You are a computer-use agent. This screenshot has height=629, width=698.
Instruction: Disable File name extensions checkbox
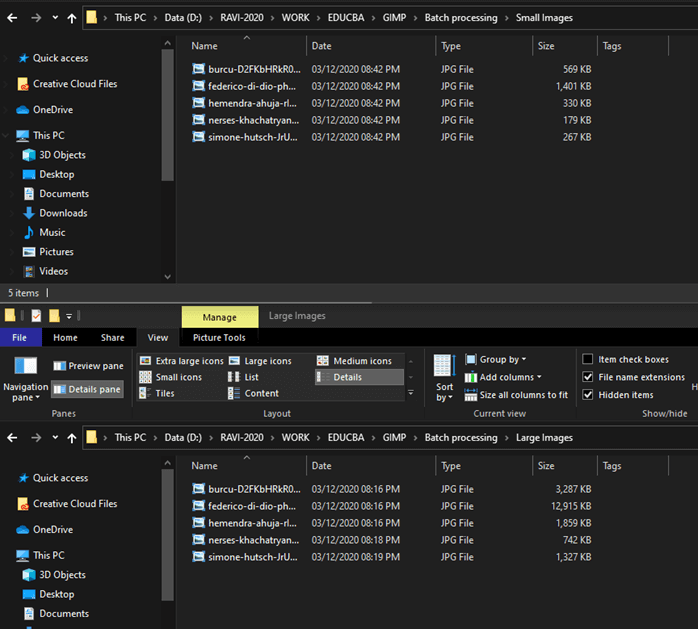(588, 377)
